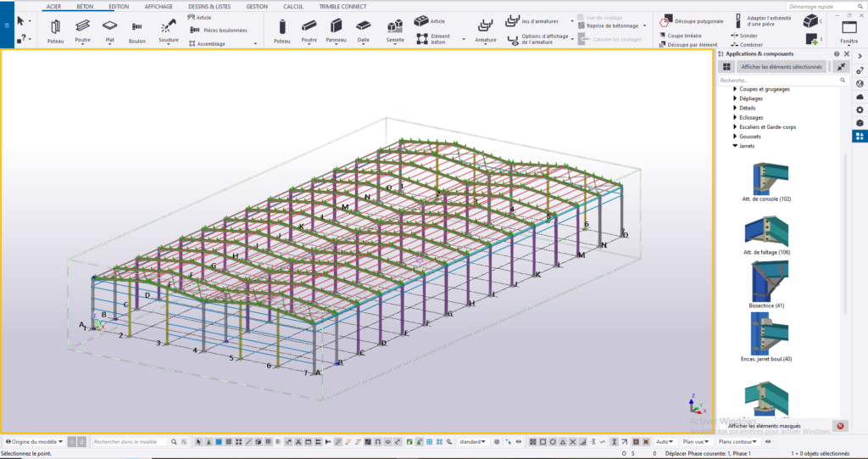Toggle the eye icon next to Plans contour
The width and height of the screenshot is (868, 459).
tap(768, 442)
